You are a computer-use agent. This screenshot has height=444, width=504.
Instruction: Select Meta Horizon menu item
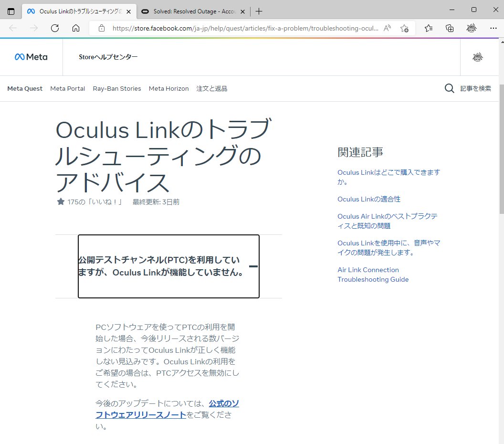169,88
